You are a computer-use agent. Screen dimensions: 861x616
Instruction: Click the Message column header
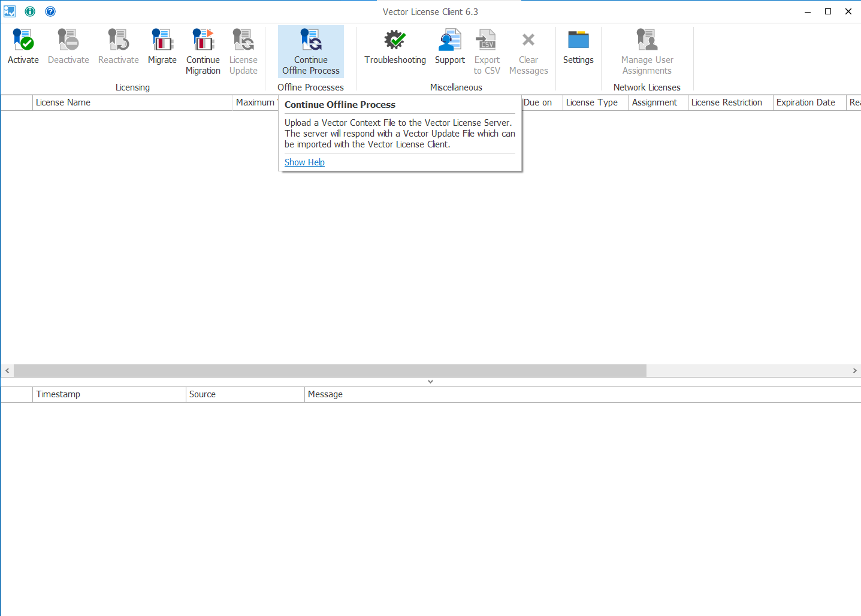(582, 394)
